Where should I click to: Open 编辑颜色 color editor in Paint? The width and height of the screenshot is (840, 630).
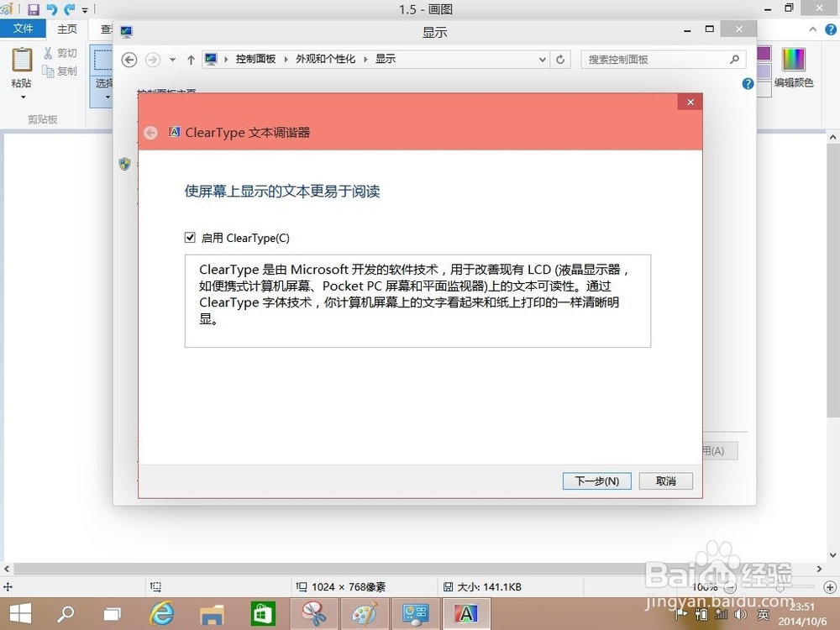click(794, 67)
